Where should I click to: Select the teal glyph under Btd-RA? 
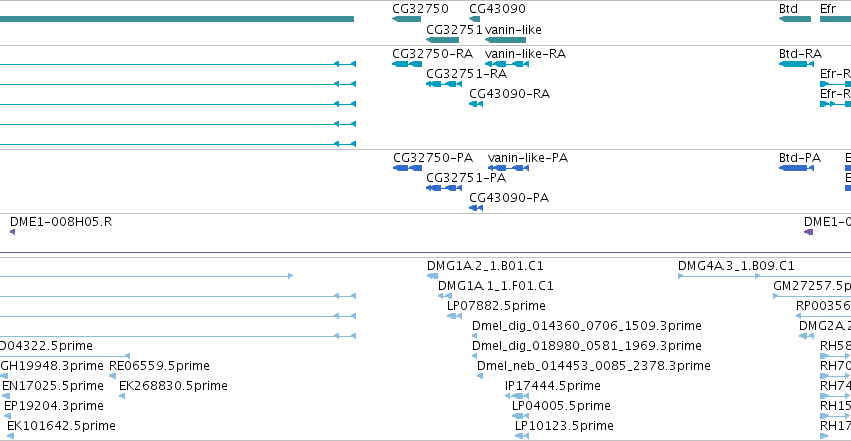pyautogui.click(x=796, y=64)
